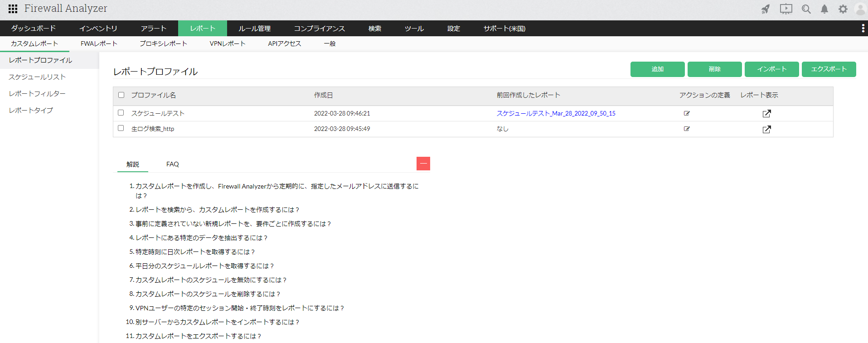The height and width of the screenshot is (343, 868).
Task: Click the プロファイル名 column header
Action: tap(154, 95)
